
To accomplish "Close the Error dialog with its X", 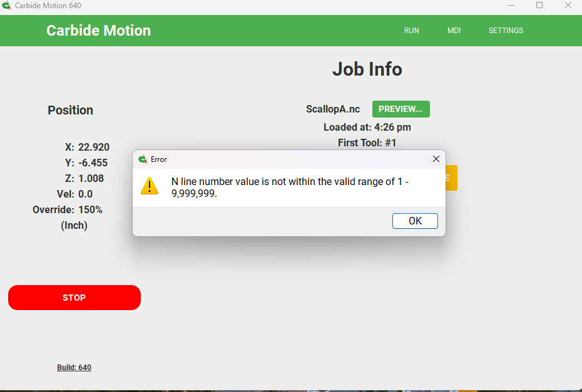I will [x=436, y=159].
